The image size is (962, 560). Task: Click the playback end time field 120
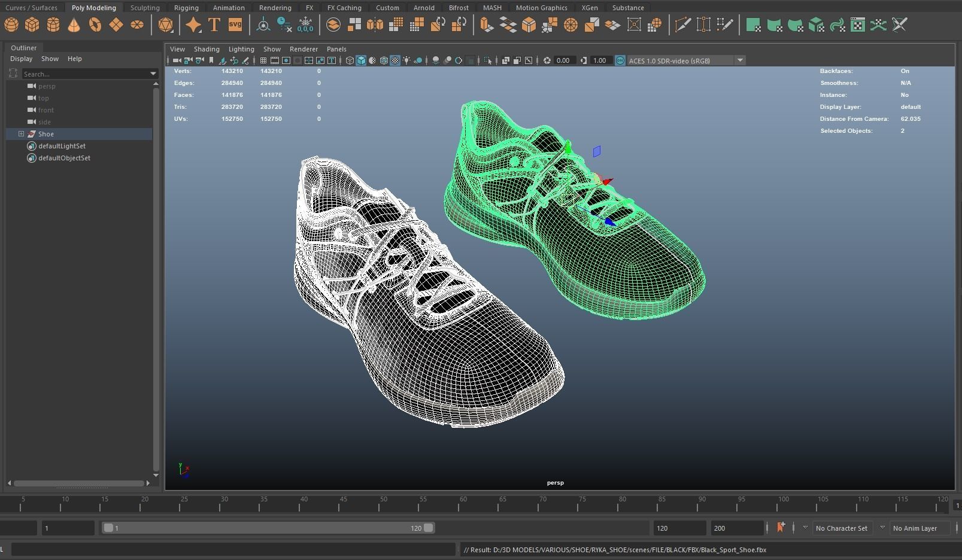pos(680,528)
